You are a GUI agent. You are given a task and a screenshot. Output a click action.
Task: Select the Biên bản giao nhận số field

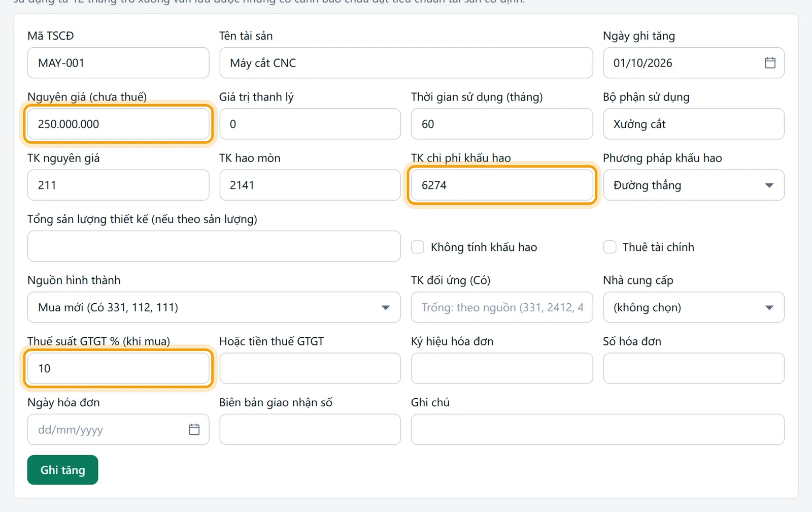310,430
